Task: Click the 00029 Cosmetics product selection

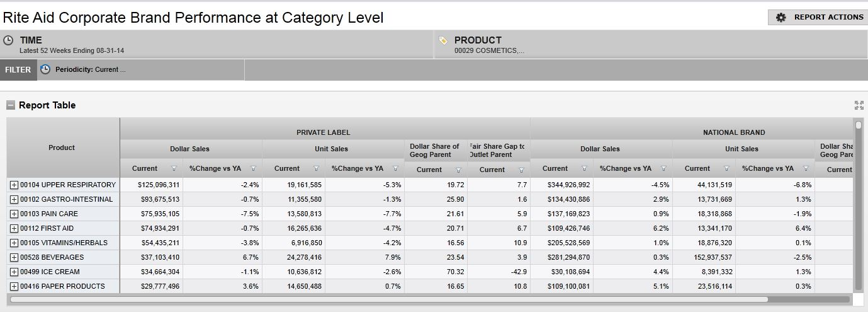Action: 489,51
